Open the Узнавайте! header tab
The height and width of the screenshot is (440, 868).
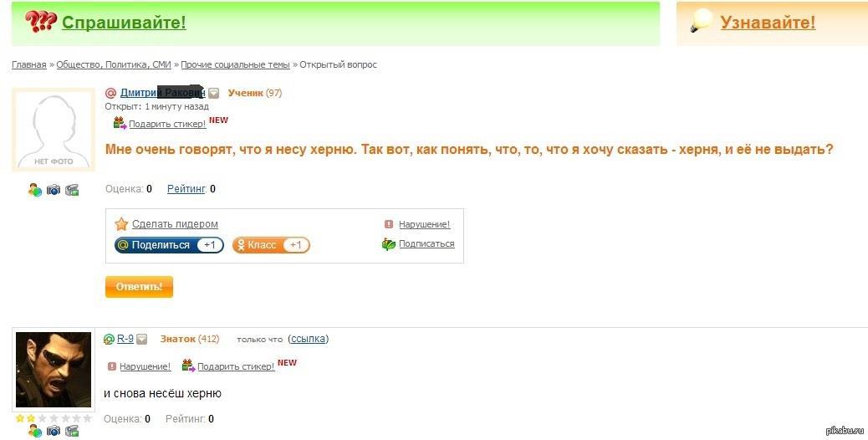click(x=768, y=22)
